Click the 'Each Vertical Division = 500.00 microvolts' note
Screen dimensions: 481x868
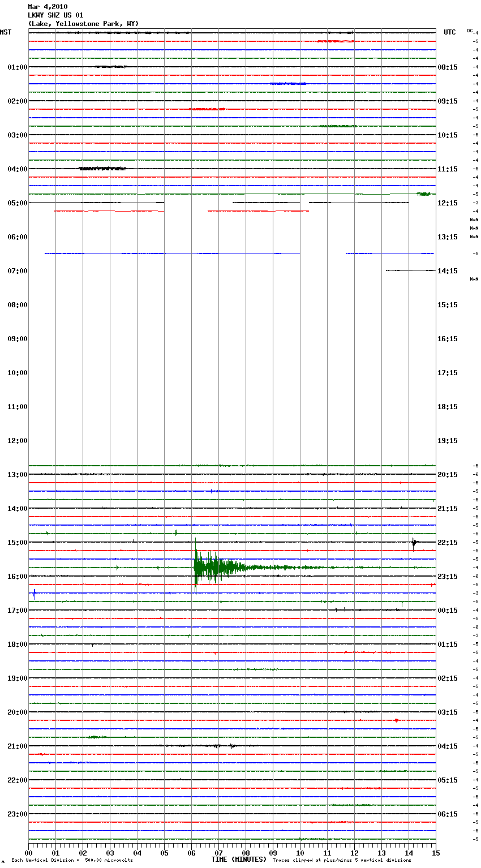coord(72,861)
